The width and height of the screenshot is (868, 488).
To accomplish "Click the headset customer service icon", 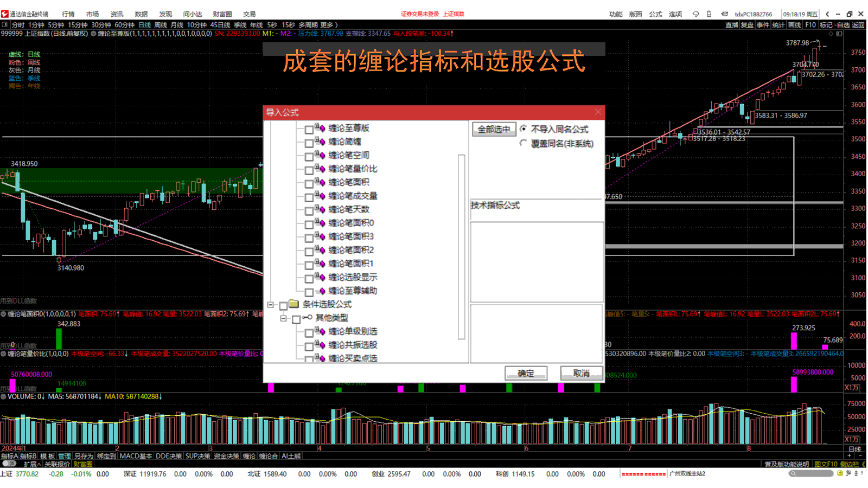I will [x=695, y=14].
